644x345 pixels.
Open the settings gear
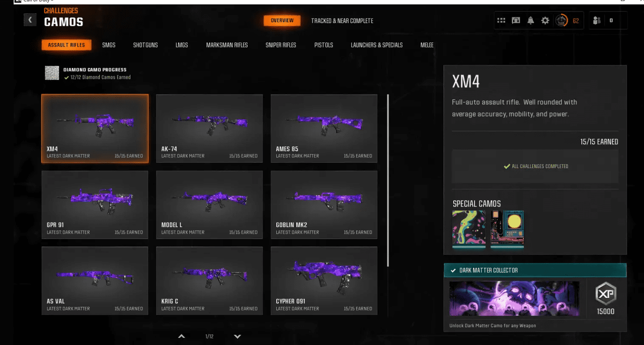pos(545,20)
